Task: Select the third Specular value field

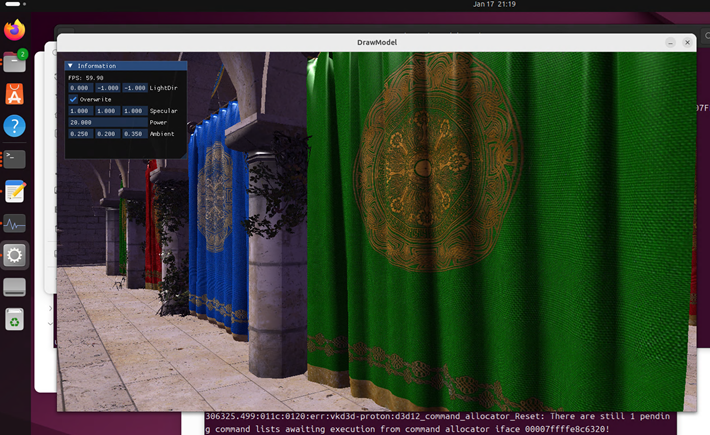Action: click(x=133, y=111)
